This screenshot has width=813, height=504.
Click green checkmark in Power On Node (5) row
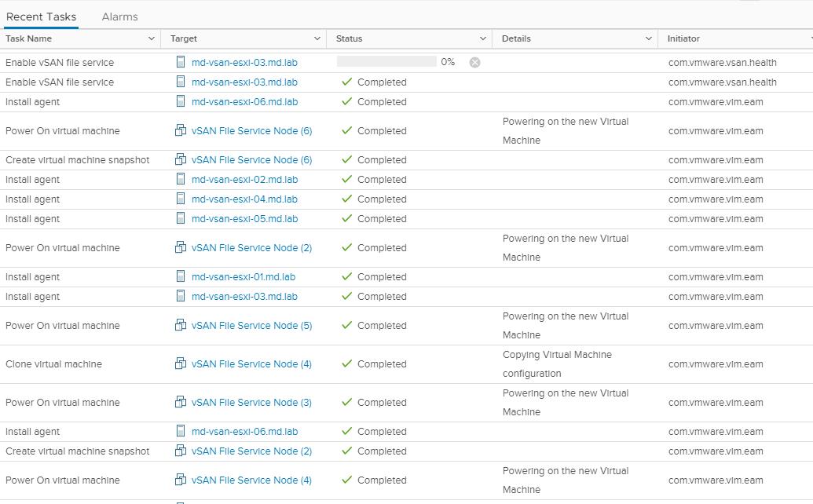tap(347, 325)
